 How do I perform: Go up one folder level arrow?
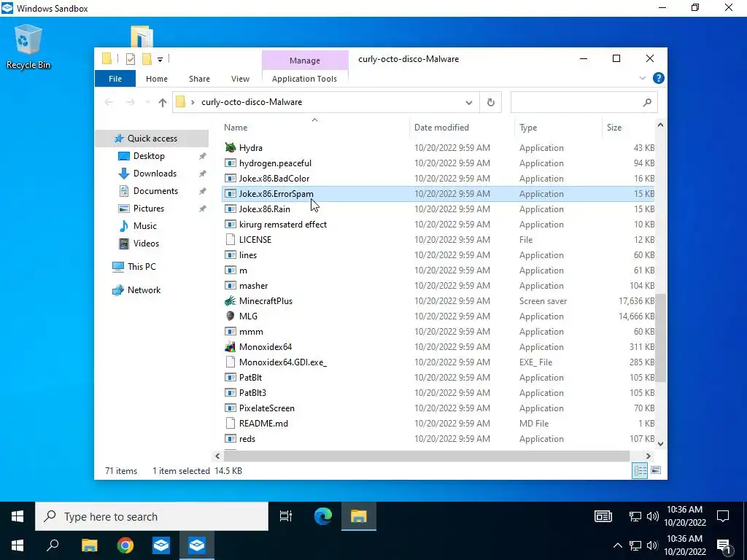[163, 102]
